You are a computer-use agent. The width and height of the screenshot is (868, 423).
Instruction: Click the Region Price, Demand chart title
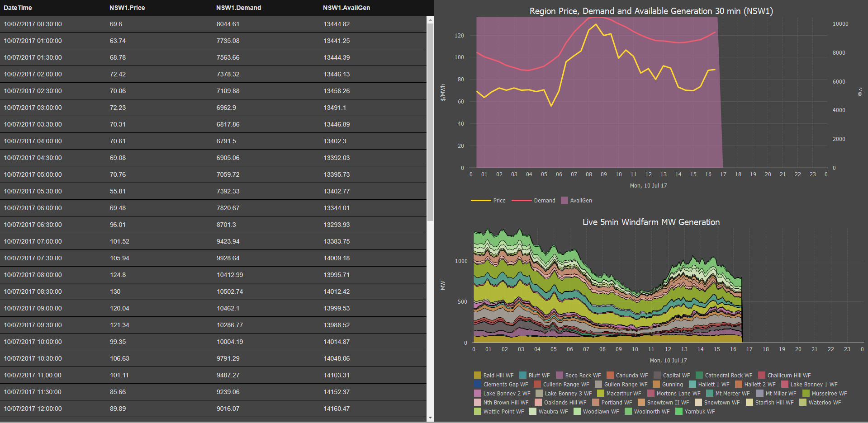click(x=651, y=11)
